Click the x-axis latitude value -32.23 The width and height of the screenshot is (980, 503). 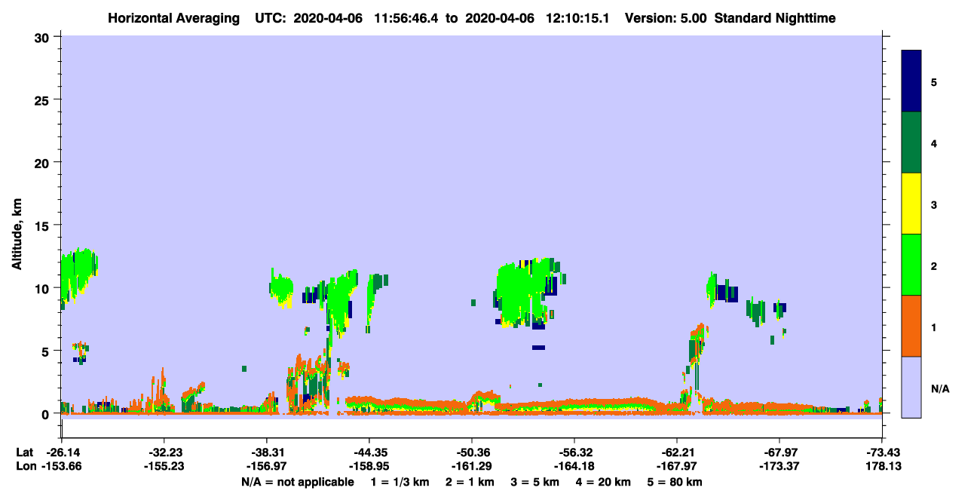pos(164,452)
